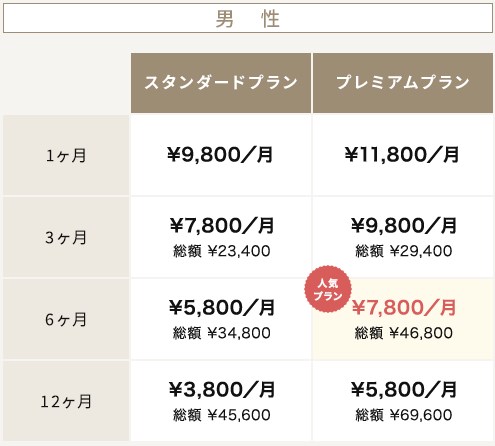Click the 総額 ¥69,600 total text
Image resolution: width=495 pixels, height=446 pixels.
click(404, 415)
